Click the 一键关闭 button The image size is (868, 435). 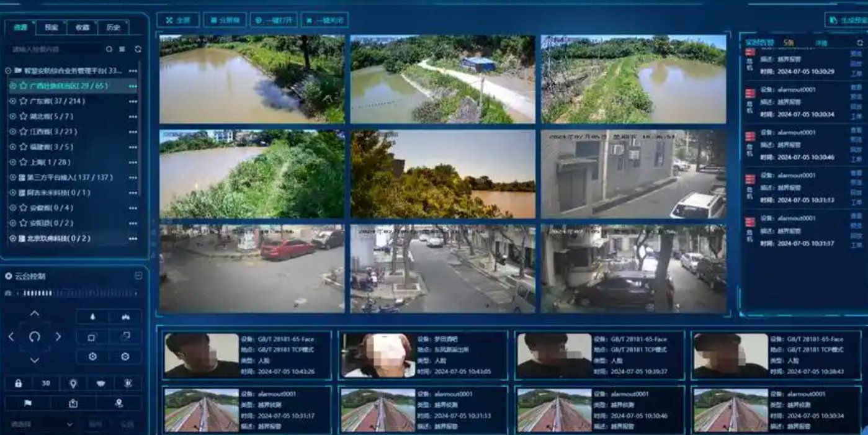324,20
